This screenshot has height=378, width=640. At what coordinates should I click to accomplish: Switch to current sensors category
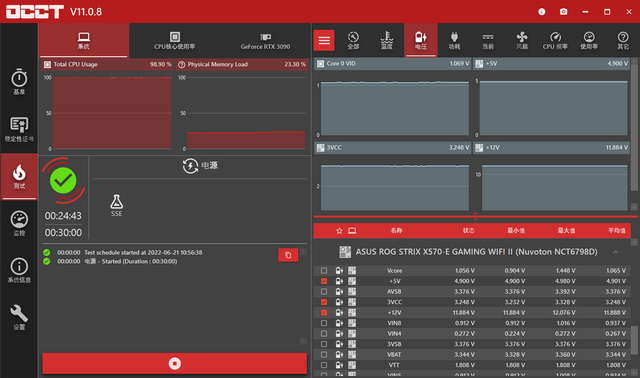[488, 40]
